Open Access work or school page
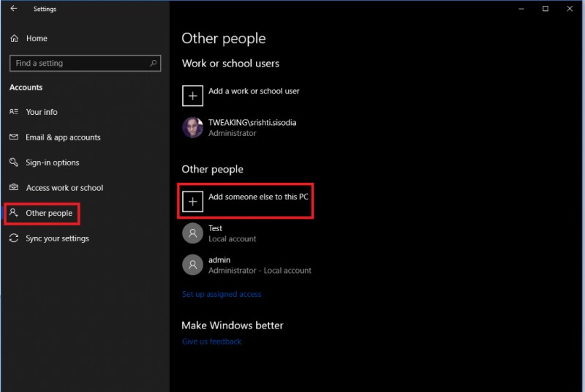 56,188
